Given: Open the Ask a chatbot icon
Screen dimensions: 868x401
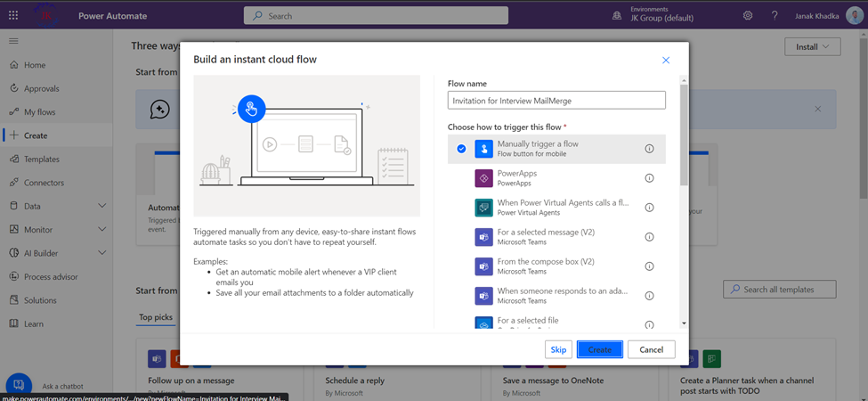Looking at the screenshot, I should point(19,385).
